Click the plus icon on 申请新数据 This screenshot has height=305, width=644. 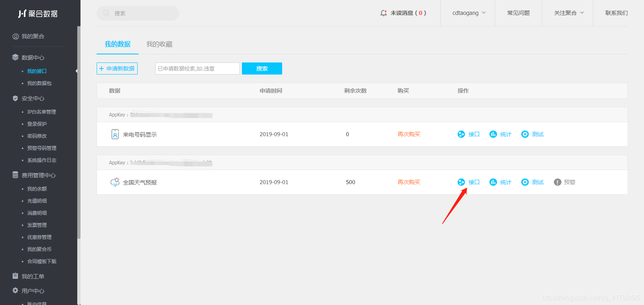(x=101, y=68)
